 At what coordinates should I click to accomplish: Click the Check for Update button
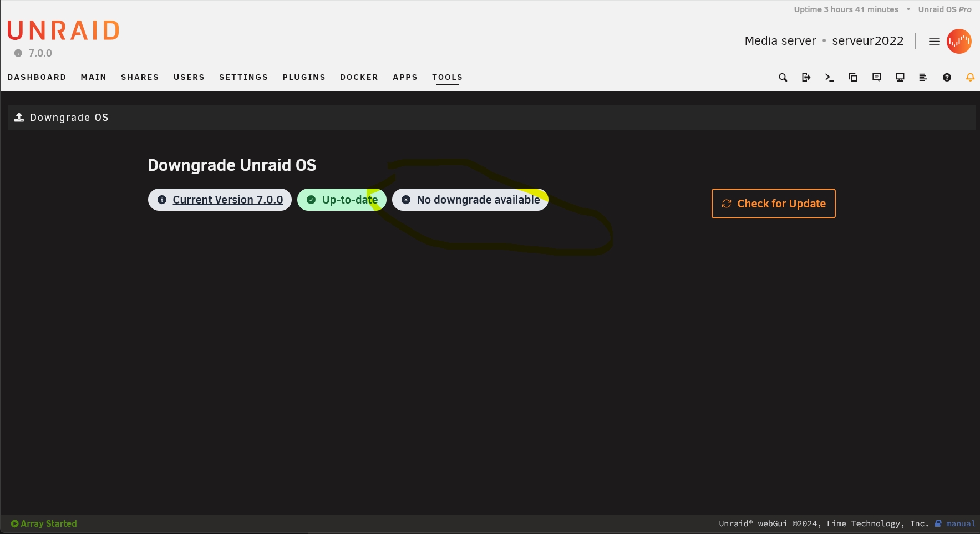[773, 204]
